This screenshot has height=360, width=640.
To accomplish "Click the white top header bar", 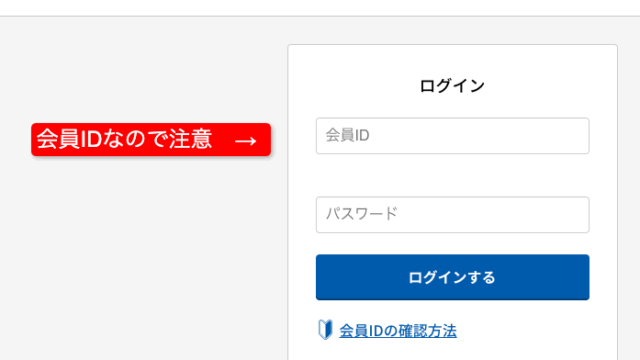I will [x=320, y=8].
